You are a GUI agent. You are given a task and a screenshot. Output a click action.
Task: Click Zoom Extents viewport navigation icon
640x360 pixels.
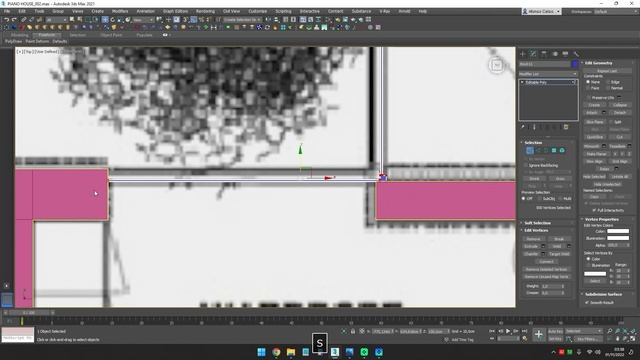625,331
